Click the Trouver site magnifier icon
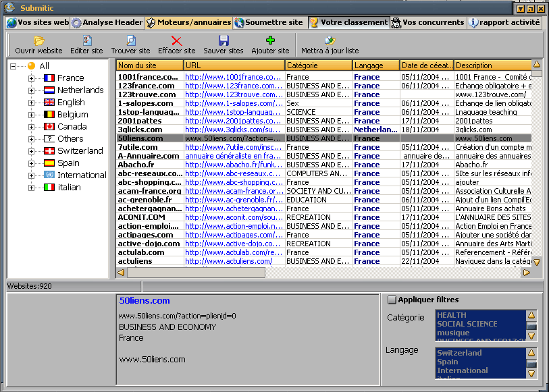Viewport: 549px width, 392px height. [131, 40]
